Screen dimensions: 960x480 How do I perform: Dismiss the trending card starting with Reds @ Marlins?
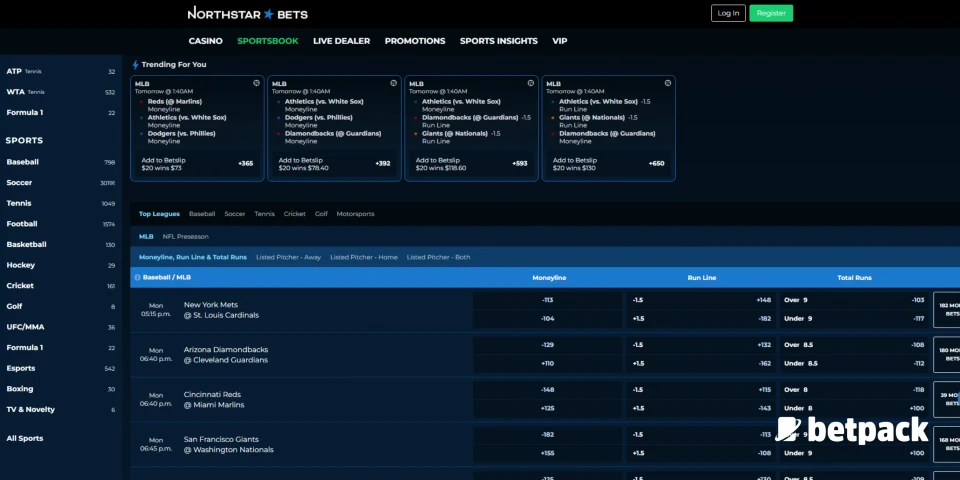257,83
